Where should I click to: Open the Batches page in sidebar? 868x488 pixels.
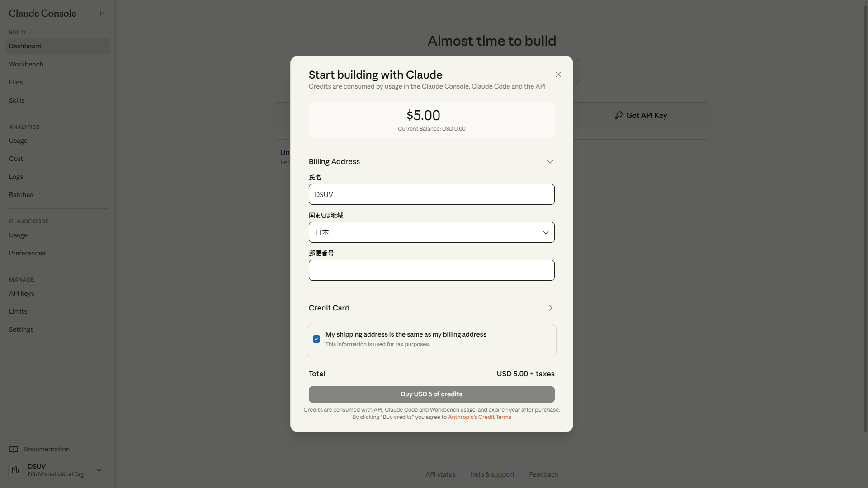[x=21, y=195]
